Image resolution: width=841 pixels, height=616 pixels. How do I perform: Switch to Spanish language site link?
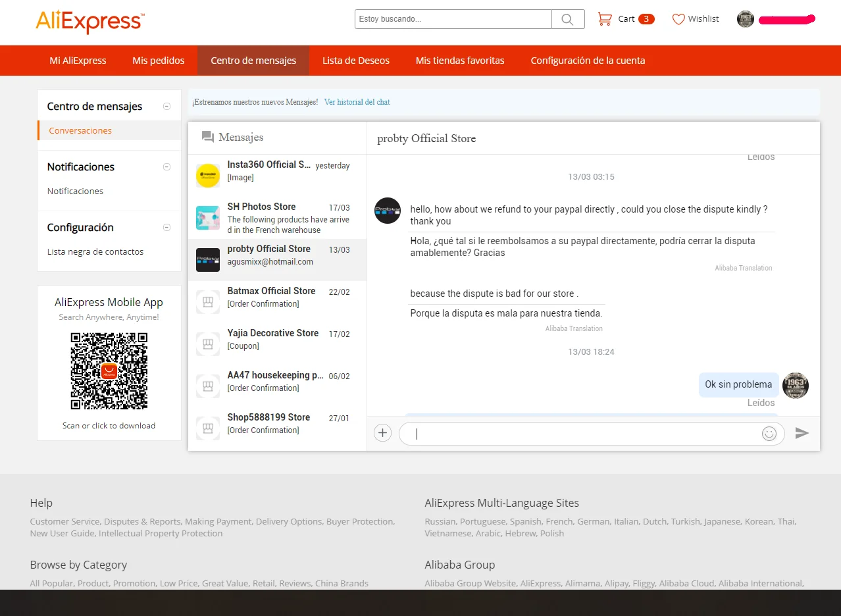pos(525,522)
